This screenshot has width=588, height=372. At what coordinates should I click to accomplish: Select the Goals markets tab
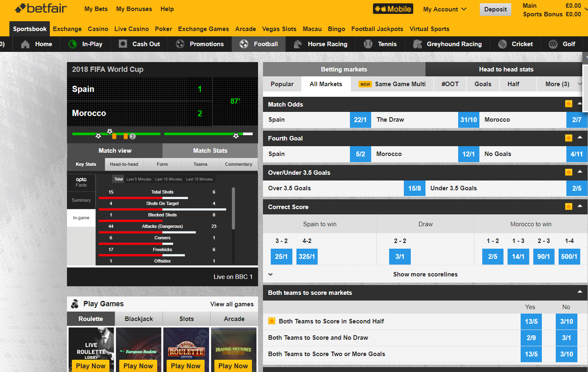(483, 84)
